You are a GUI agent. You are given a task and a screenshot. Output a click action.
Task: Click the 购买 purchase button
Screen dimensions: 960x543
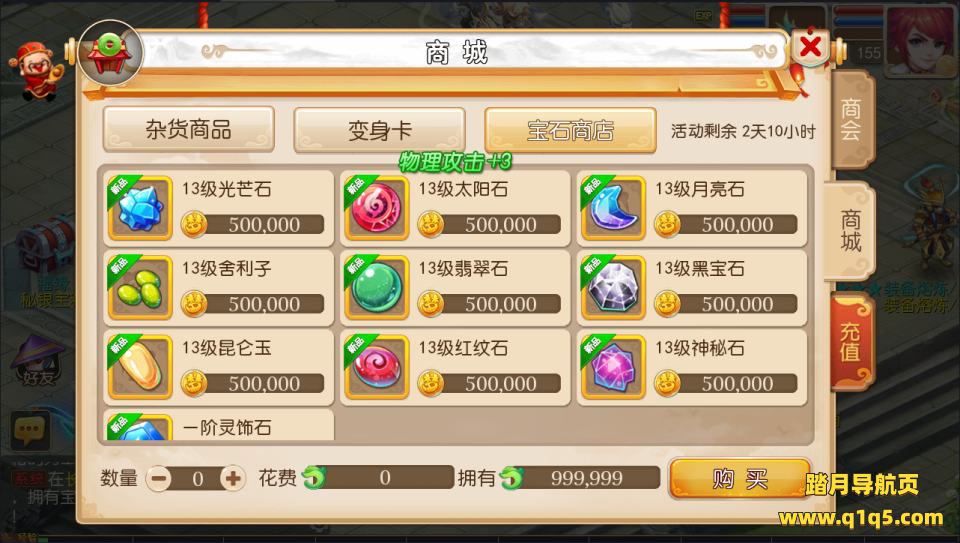pos(740,479)
